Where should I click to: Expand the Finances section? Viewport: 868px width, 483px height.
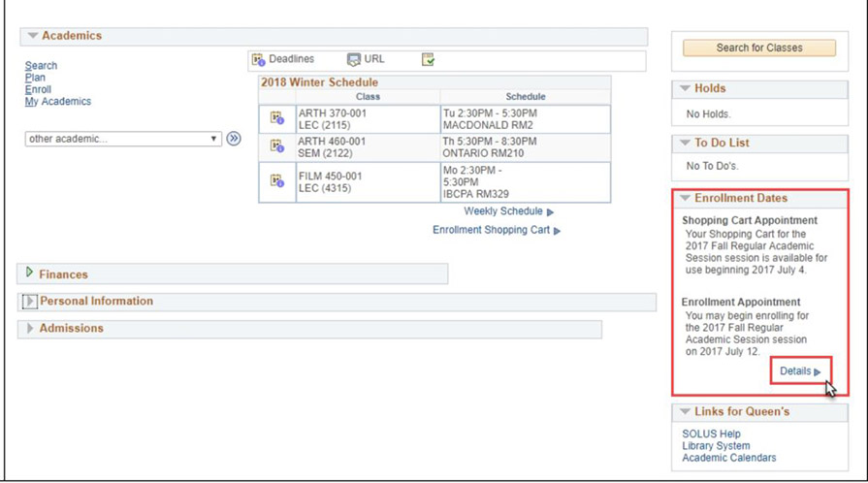30,273
